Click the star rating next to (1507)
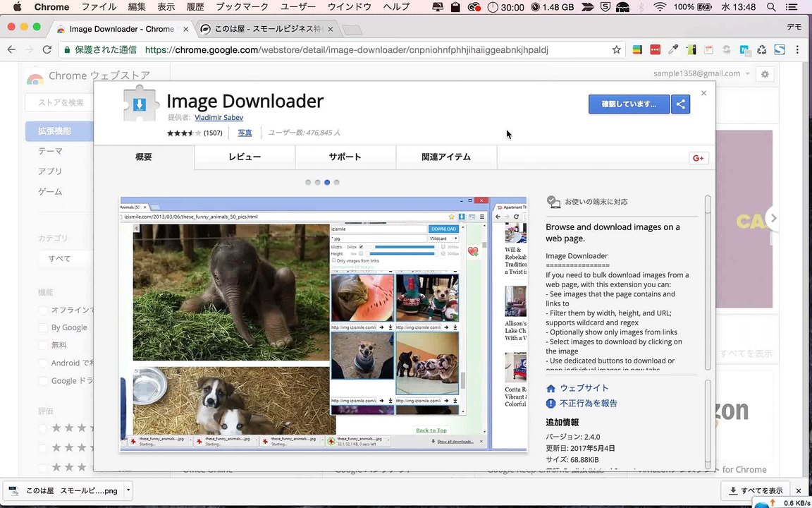Viewport: 812px width, 508px height. tap(184, 133)
